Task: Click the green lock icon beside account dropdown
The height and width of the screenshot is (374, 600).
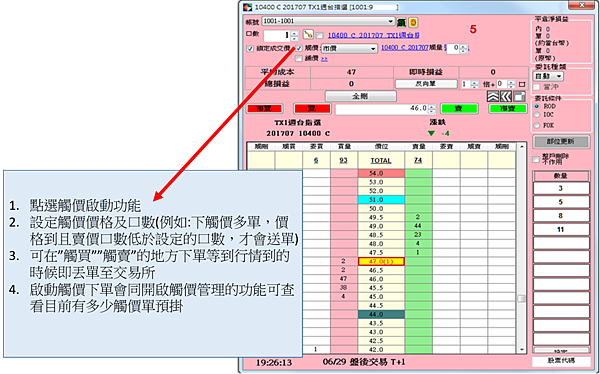Action: [x=401, y=22]
